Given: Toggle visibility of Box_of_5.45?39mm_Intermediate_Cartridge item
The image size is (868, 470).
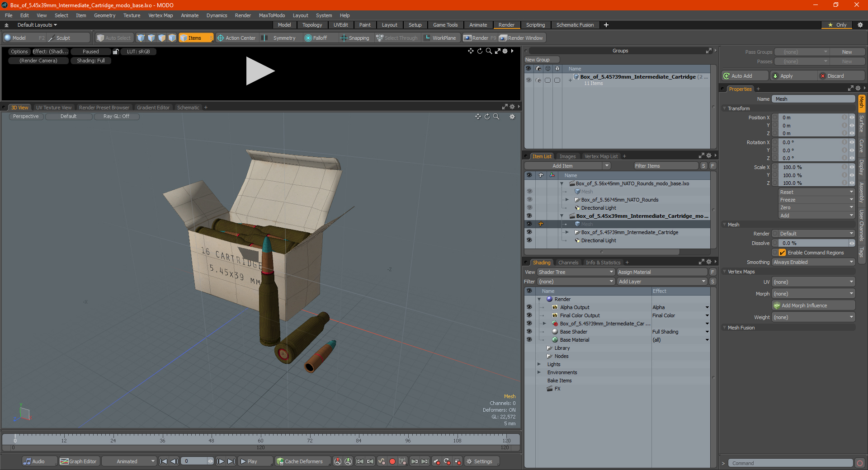Looking at the screenshot, I should 529,232.
